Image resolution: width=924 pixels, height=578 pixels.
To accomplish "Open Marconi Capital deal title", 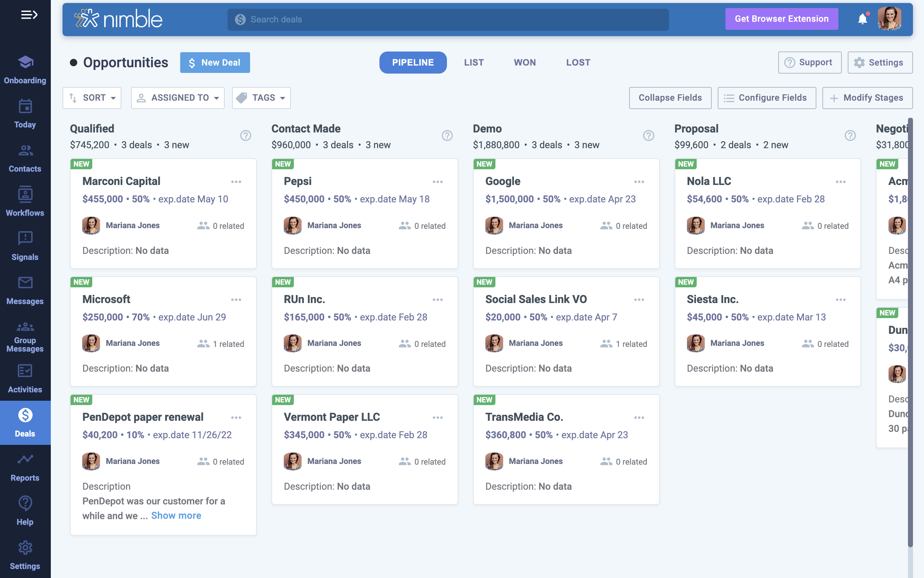I will 121,181.
